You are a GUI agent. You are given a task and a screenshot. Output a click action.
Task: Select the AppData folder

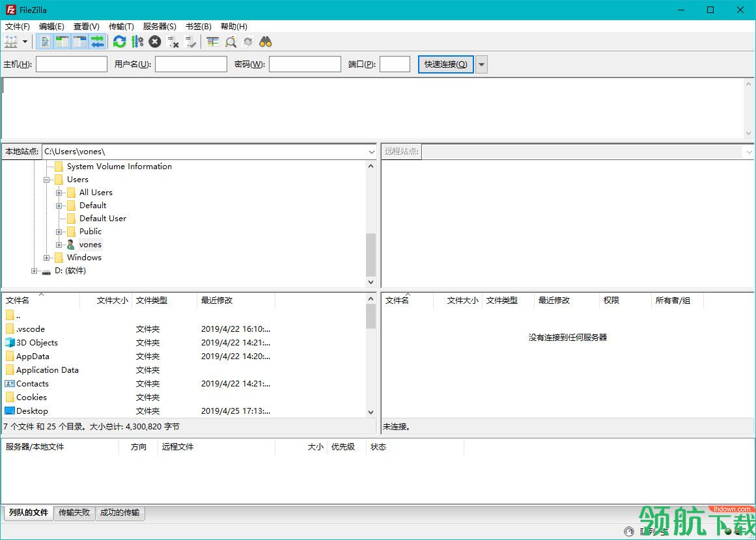pos(33,357)
